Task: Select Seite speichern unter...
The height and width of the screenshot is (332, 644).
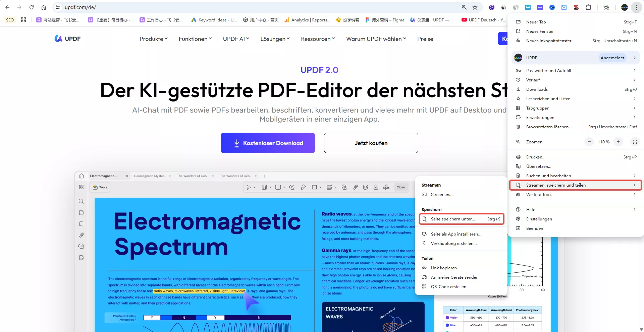Action: coord(462,219)
